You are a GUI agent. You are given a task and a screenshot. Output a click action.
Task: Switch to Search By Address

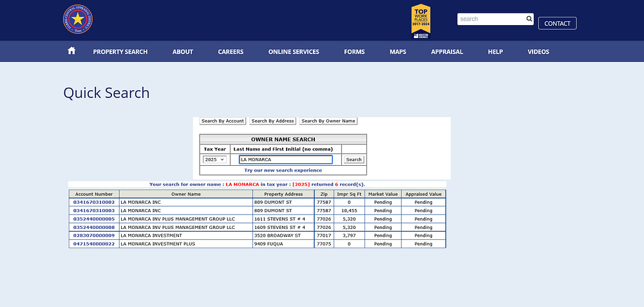272,121
